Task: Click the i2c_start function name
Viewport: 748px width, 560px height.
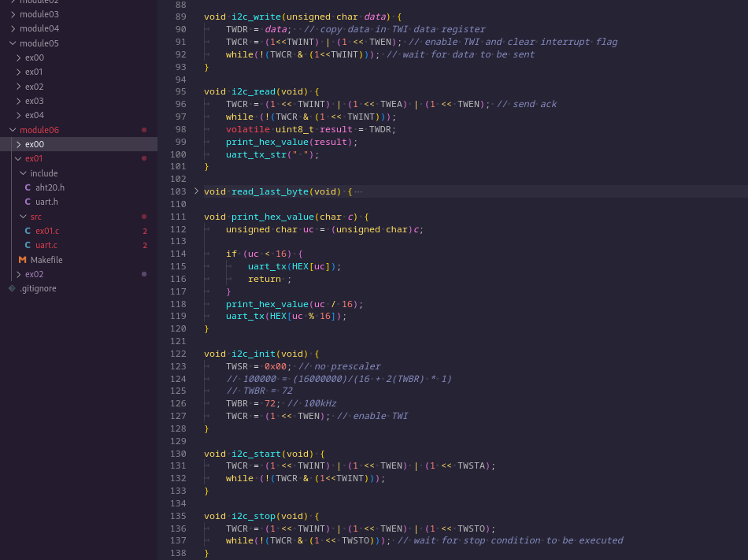Action: 256,454
